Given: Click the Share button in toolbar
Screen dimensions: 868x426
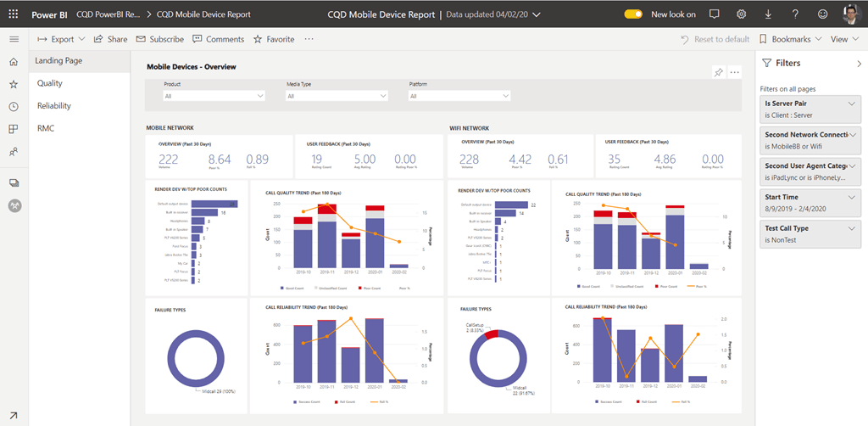Looking at the screenshot, I should tap(111, 39).
